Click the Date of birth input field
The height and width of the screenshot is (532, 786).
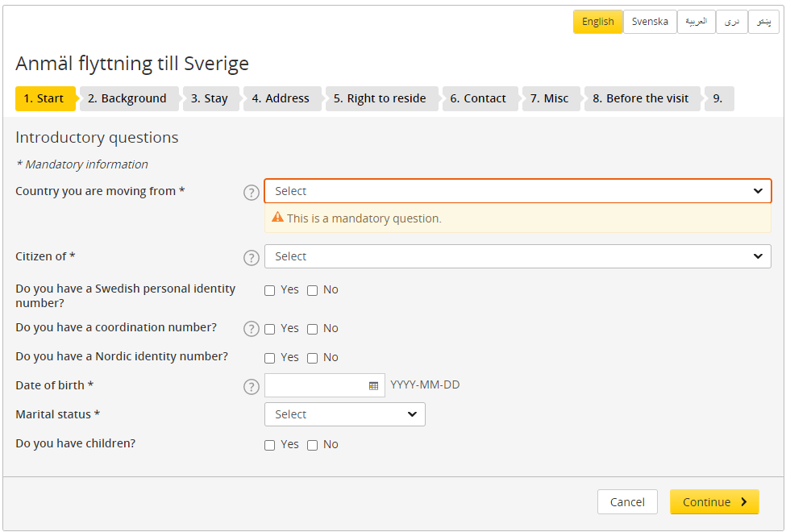(314, 385)
